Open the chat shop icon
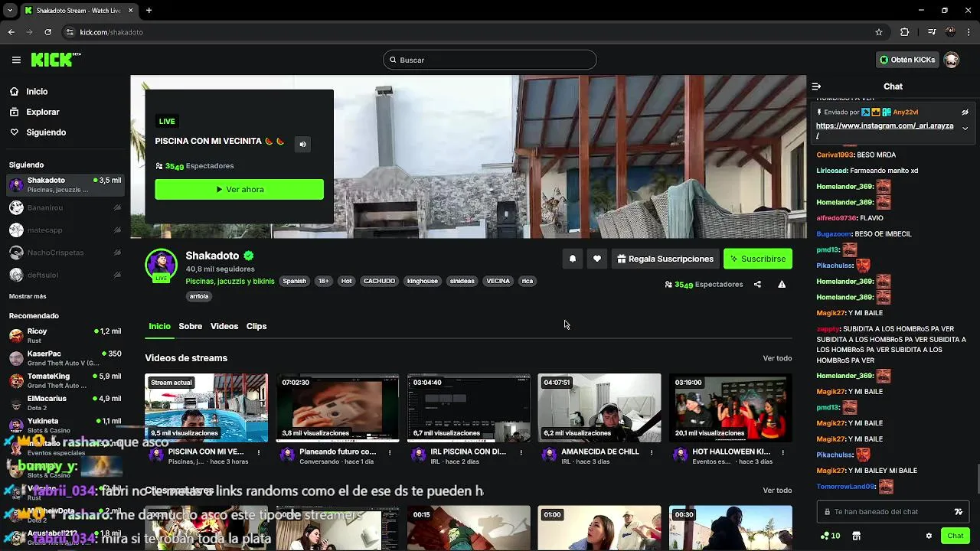980x551 pixels. pyautogui.click(x=856, y=536)
